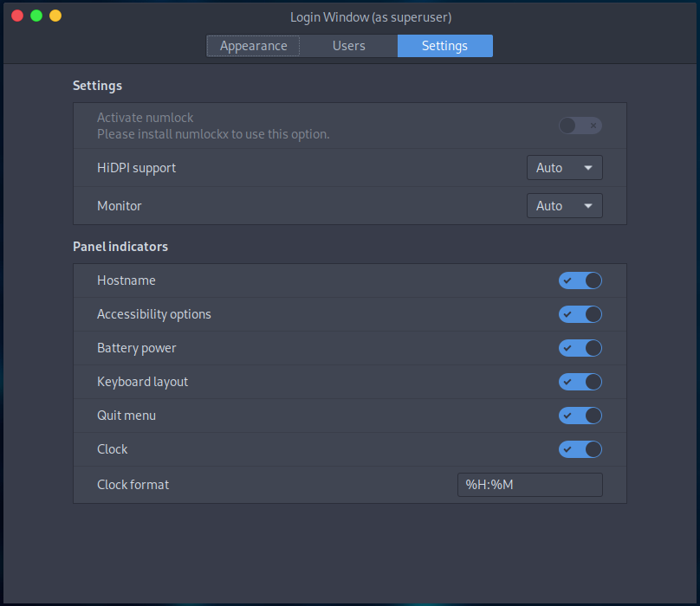Click the Settings section heading
This screenshot has width=700, height=606.
point(97,86)
